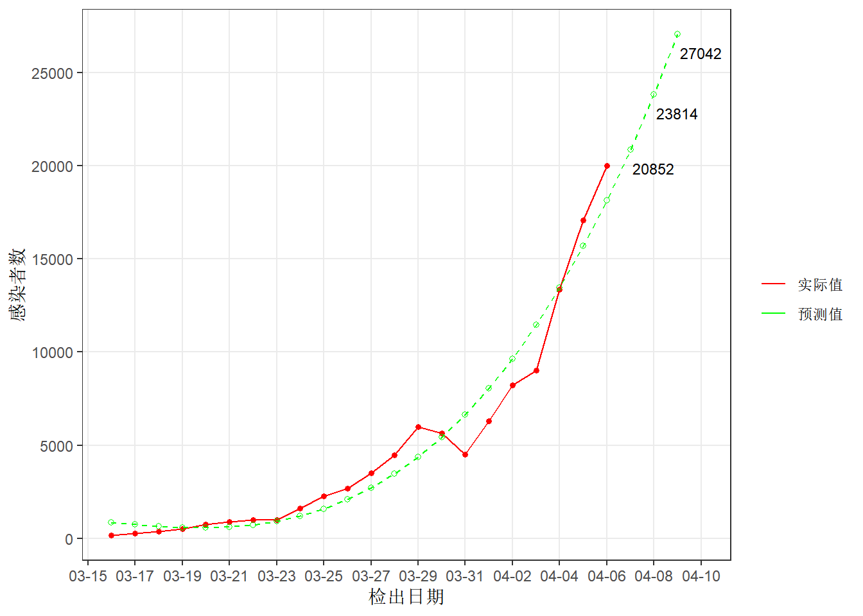Click the green forecast point at 03-16

111,523
